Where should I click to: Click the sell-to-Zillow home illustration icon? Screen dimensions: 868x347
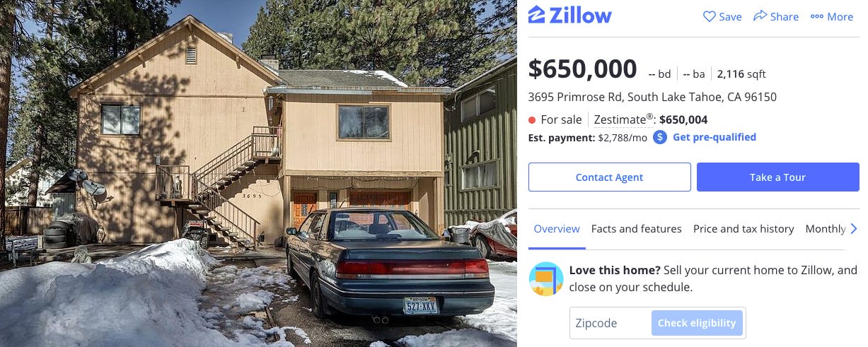pos(546,278)
